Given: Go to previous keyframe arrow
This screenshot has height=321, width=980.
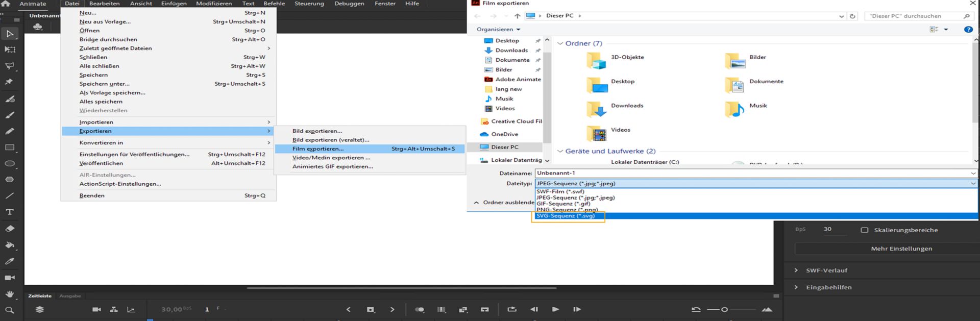Looking at the screenshot, I should coord(349,309).
